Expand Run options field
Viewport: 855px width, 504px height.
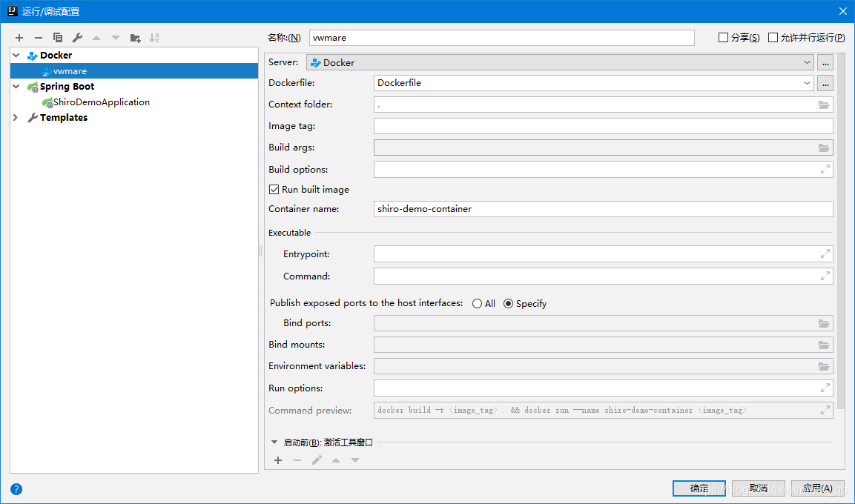825,388
